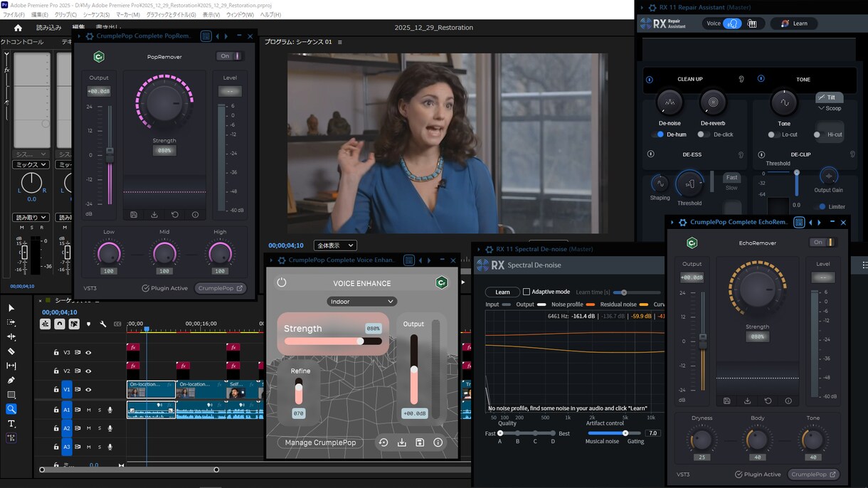Click reset icon in PopRemover plugin

click(x=175, y=214)
